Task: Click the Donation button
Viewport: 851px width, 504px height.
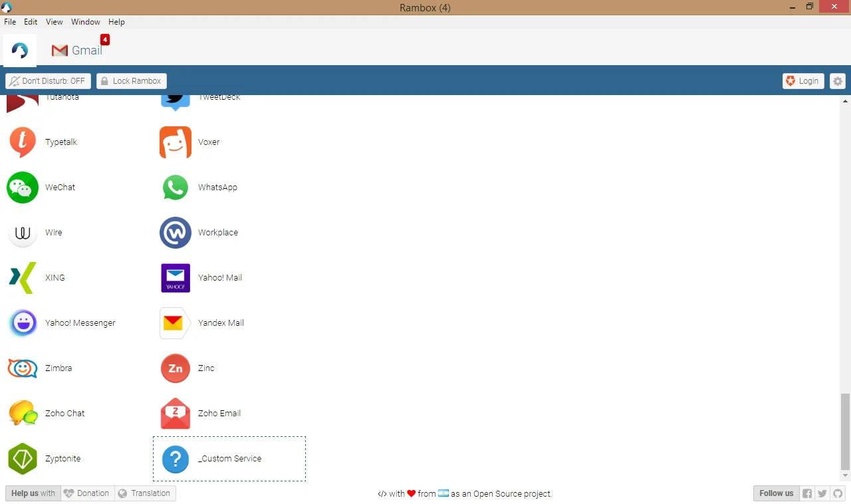Action: 87,493
